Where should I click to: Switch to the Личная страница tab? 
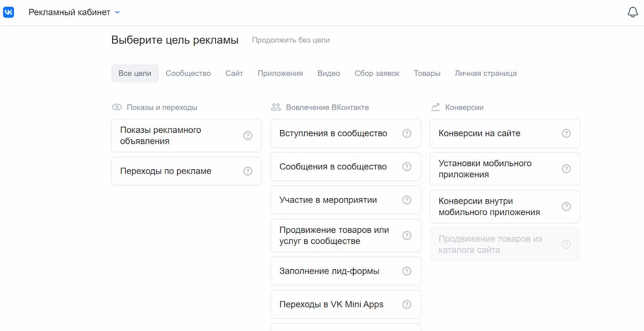pyautogui.click(x=486, y=73)
